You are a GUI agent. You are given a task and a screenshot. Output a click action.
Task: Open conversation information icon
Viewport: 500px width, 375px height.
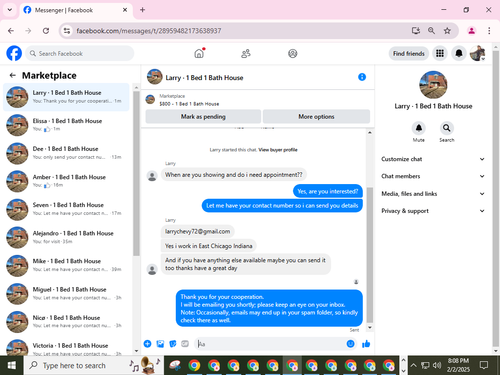[362, 77]
